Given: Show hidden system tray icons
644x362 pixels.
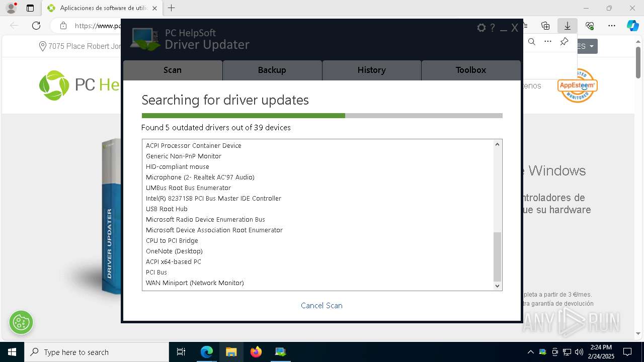Looking at the screenshot, I should click(530, 352).
